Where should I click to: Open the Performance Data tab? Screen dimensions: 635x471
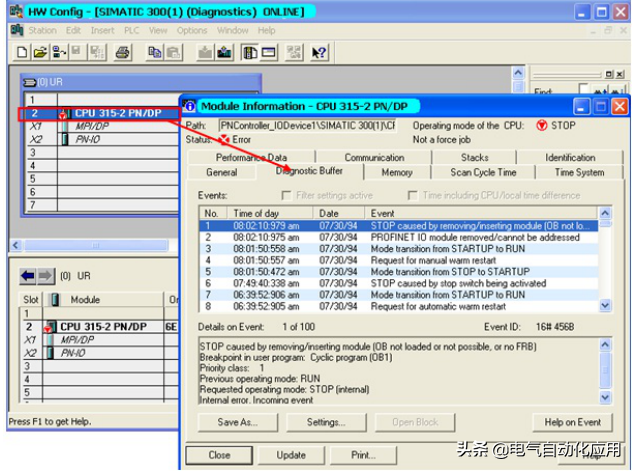[x=251, y=157]
